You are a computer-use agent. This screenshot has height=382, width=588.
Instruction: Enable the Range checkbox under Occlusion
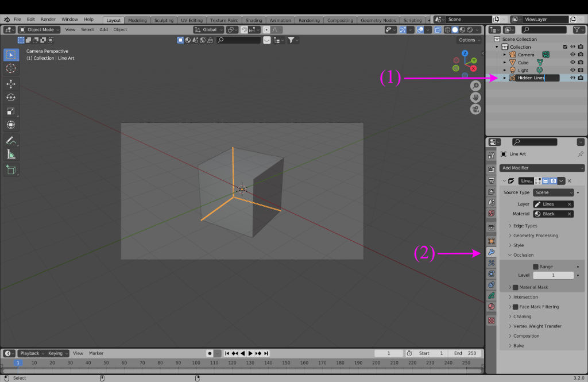(x=536, y=267)
